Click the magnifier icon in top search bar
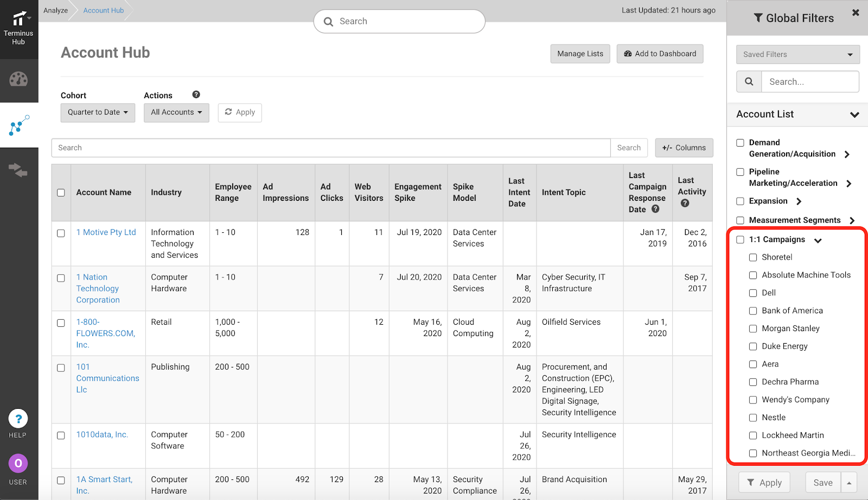This screenshot has width=868, height=500. (x=328, y=22)
